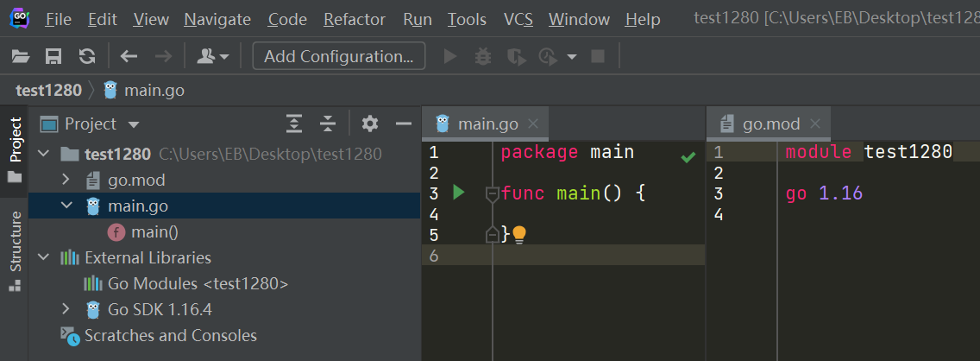Click the green run gutter arrow on line 3
Screen dimensions: 980x361
pyautogui.click(x=459, y=193)
